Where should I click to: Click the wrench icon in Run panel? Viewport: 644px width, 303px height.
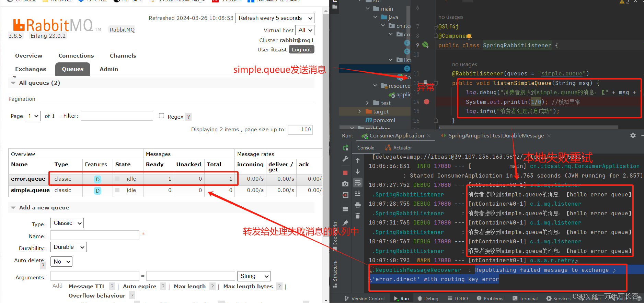pos(345,159)
